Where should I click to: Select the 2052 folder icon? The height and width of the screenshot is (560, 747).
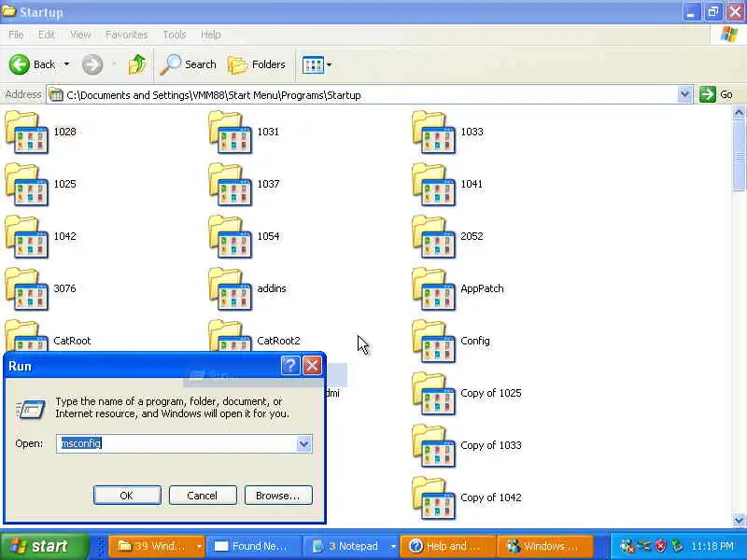coord(433,237)
